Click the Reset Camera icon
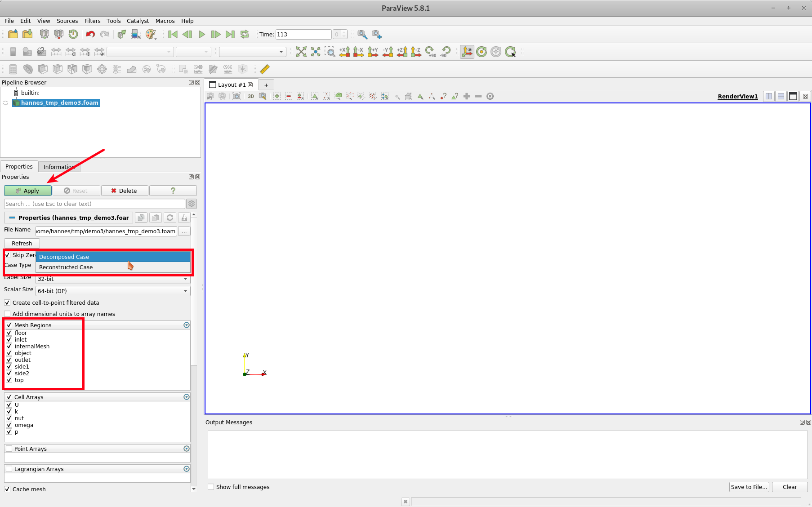This screenshot has height=507, width=812. click(301, 52)
